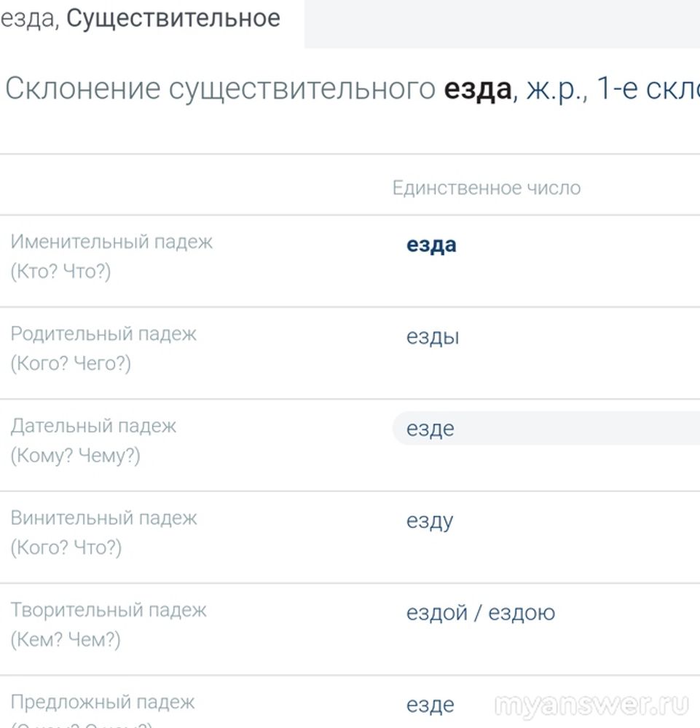Image resolution: width=700 pixels, height=728 pixels.
Task: Click the myanswer.ru watermark
Action: pyautogui.click(x=591, y=705)
